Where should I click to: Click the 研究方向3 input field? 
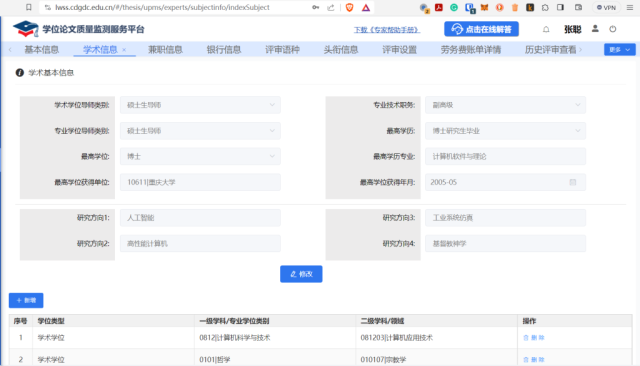pyautogui.click(x=505, y=217)
